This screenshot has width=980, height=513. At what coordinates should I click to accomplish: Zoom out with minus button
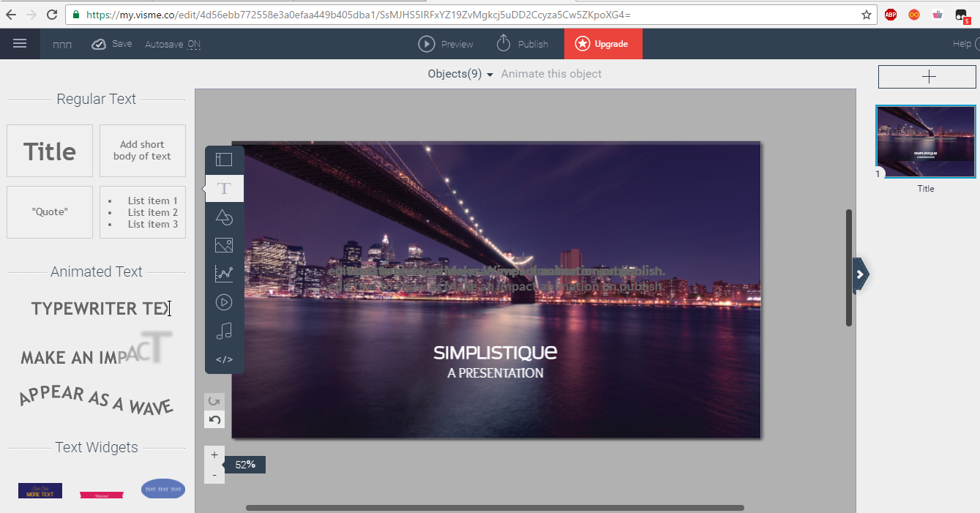tap(214, 474)
